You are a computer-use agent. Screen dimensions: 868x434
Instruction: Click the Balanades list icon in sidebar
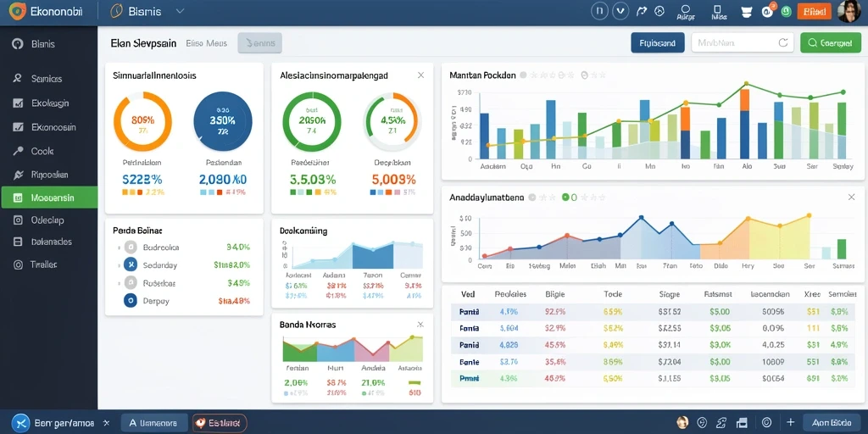pyautogui.click(x=18, y=242)
